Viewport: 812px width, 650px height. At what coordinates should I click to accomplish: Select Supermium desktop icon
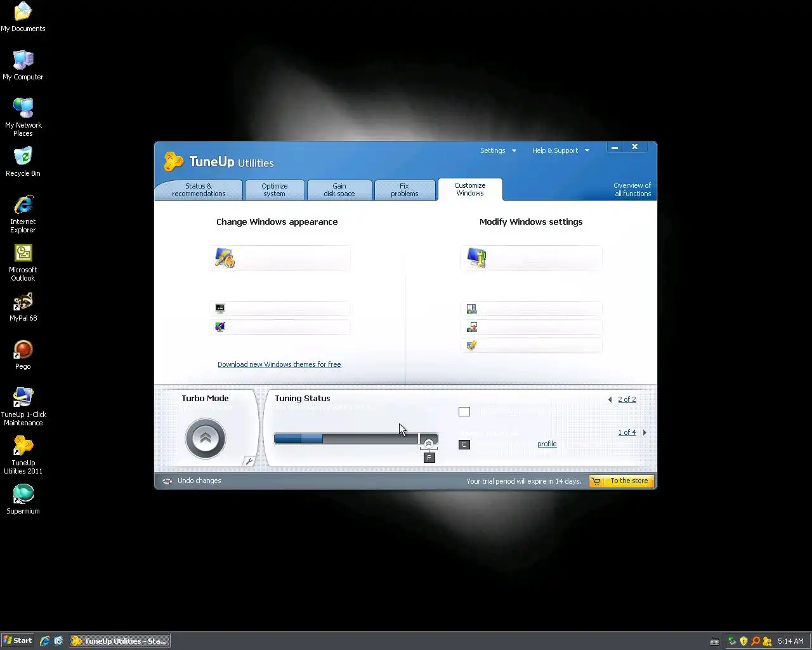point(23,500)
